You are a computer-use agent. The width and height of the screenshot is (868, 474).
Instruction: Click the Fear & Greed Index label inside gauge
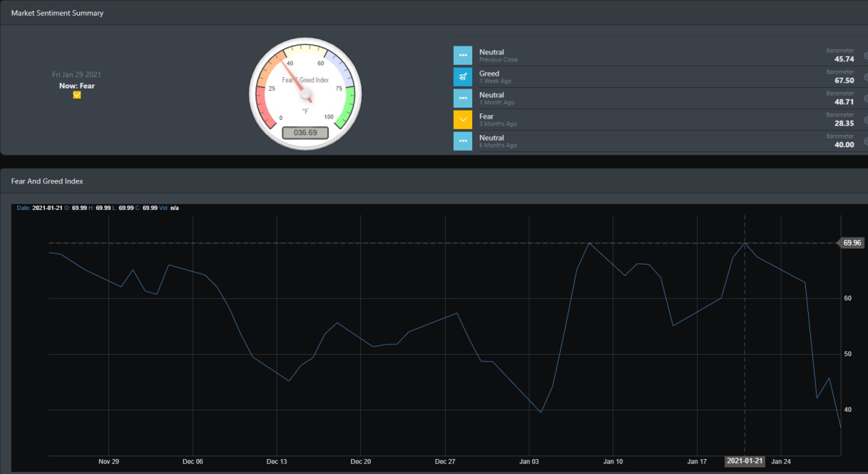coord(305,80)
